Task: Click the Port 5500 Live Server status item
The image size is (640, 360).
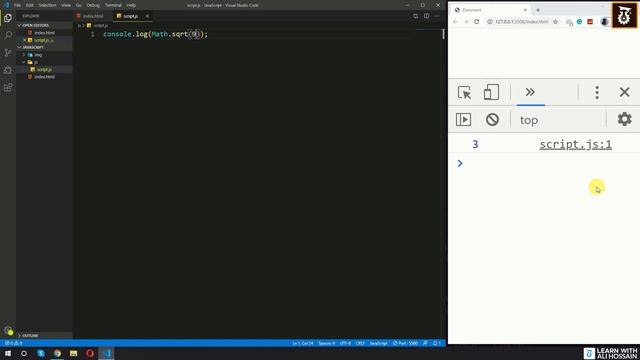Action: pos(405,343)
